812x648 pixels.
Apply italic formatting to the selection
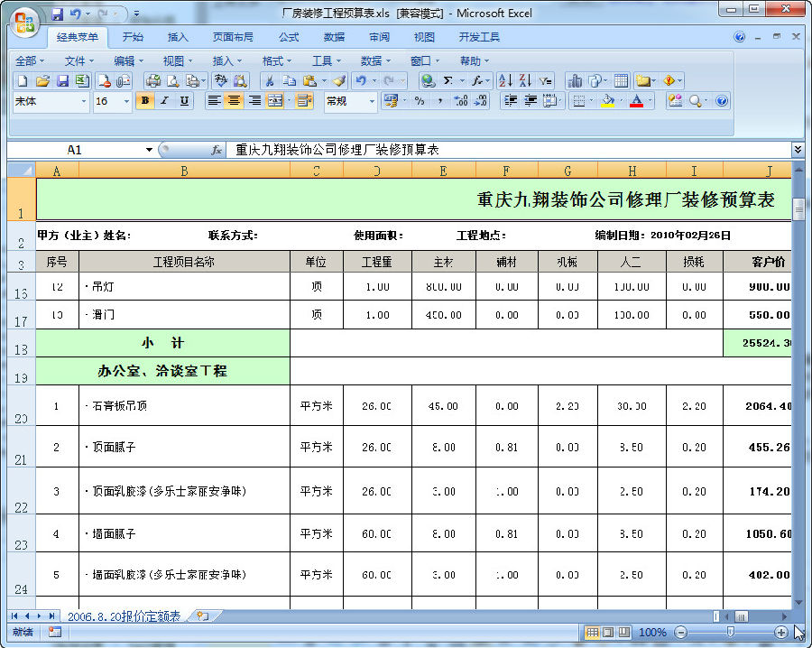[163, 100]
